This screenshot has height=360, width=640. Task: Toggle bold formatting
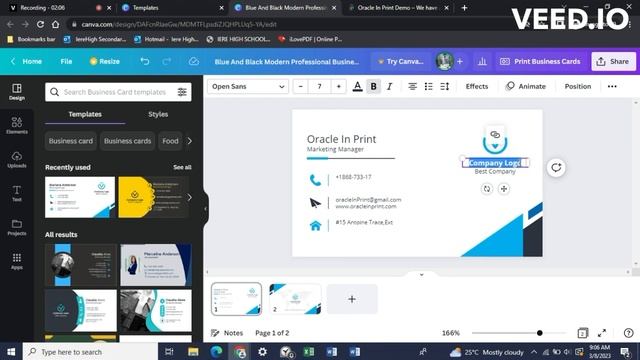point(373,87)
